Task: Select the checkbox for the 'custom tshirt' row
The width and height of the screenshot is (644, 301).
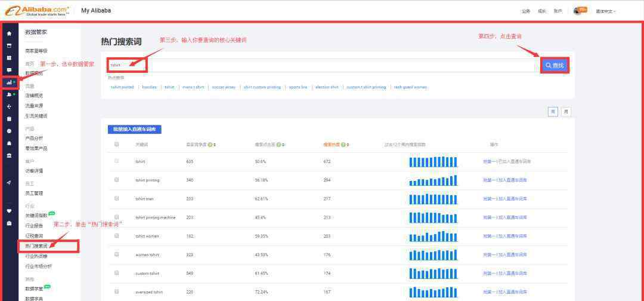Action: pyautogui.click(x=117, y=273)
